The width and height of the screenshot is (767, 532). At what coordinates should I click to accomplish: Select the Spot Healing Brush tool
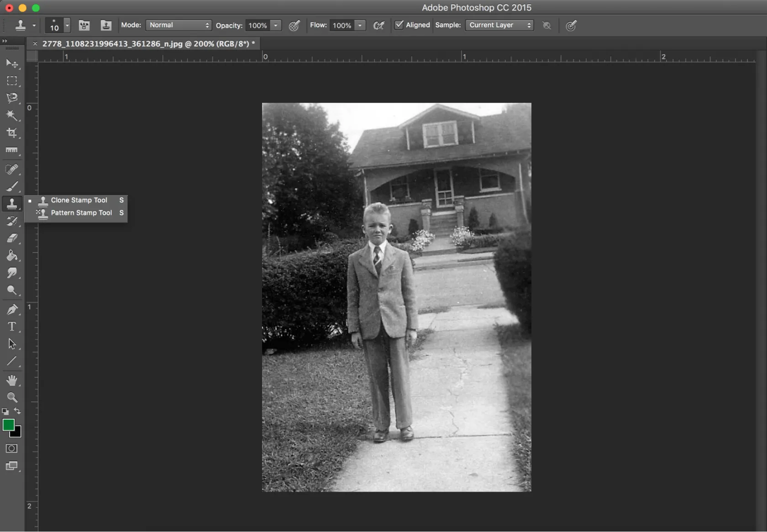pos(12,169)
